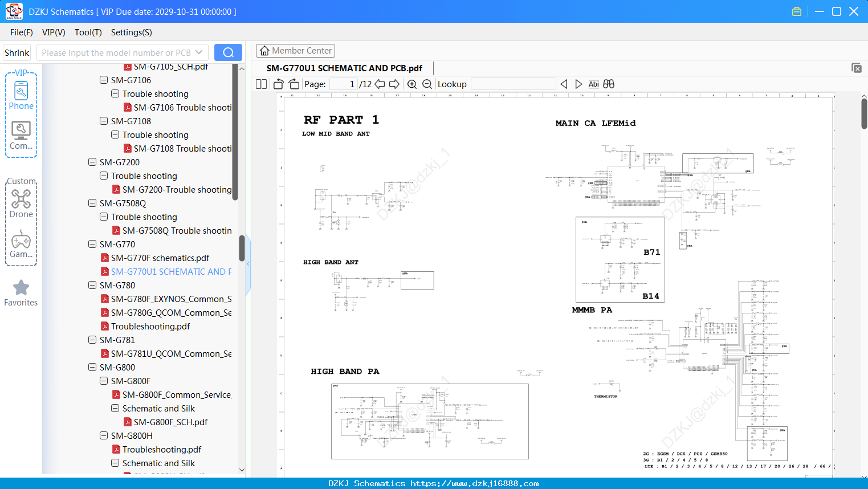Collapse the SM-G800H tree node
The width and height of the screenshot is (868, 489).
coord(104,436)
